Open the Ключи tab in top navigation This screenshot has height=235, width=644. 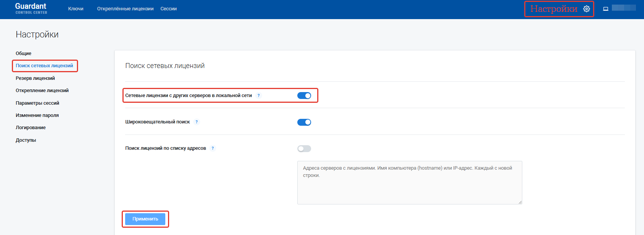[76, 9]
